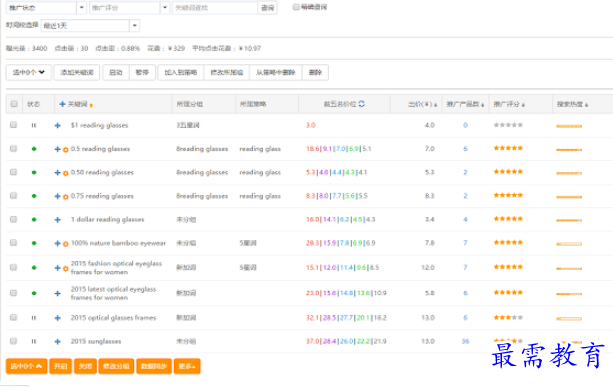Click the white '删除' delete button
Image resolution: width=613 pixels, height=387 pixels.
pyautogui.click(x=315, y=72)
